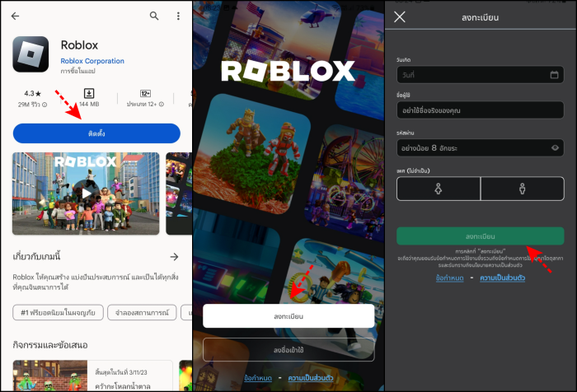The width and height of the screenshot is (577, 392).
Task: Tap the Roblox app icon
Action: pyautogui.click(x=30, y=54)
